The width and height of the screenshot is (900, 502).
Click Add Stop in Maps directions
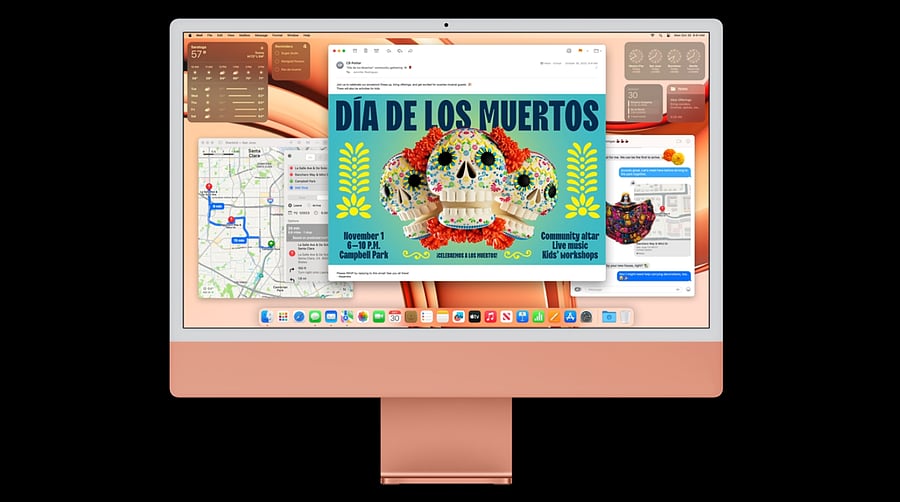point(301,186)
